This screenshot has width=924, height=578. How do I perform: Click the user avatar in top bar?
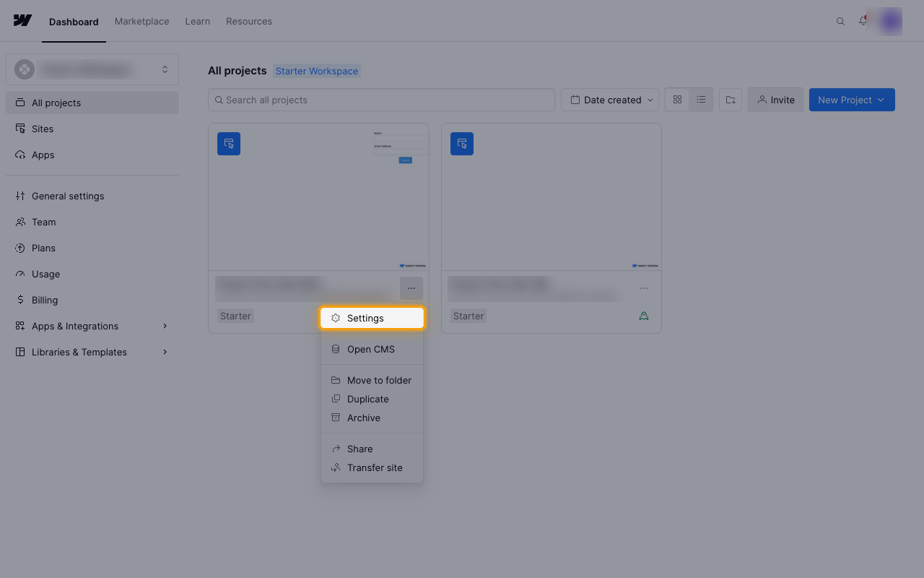point(889,21)
